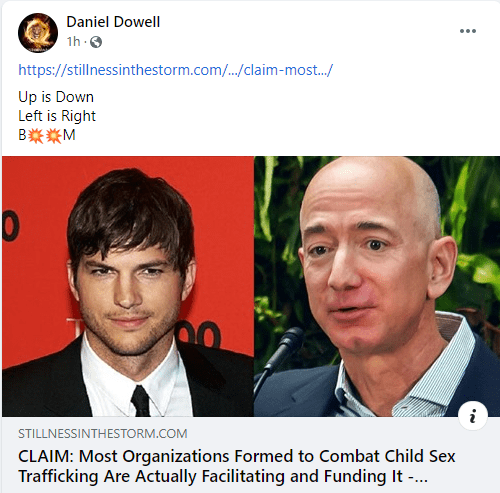Click the black necktie in the left photo
Viewport: 500px width, 493px height.
pyautogui.click(x=141, y=401)
